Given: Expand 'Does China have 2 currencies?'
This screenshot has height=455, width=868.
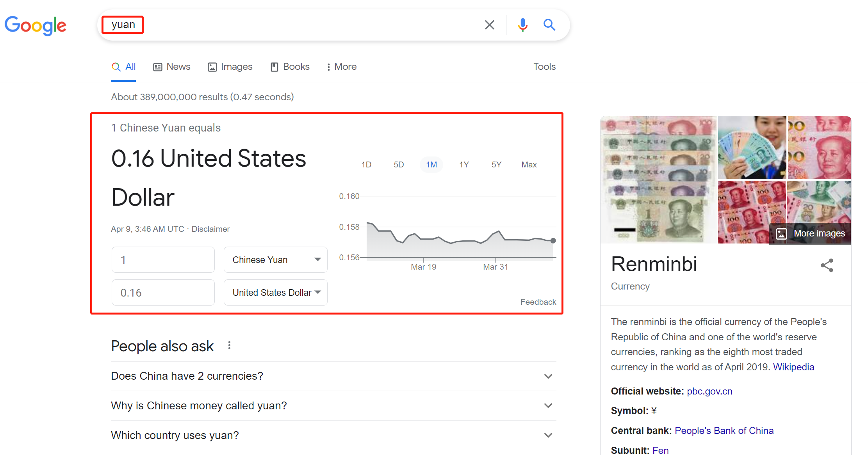Looking at the screenshot, I should tap(333, 376).
